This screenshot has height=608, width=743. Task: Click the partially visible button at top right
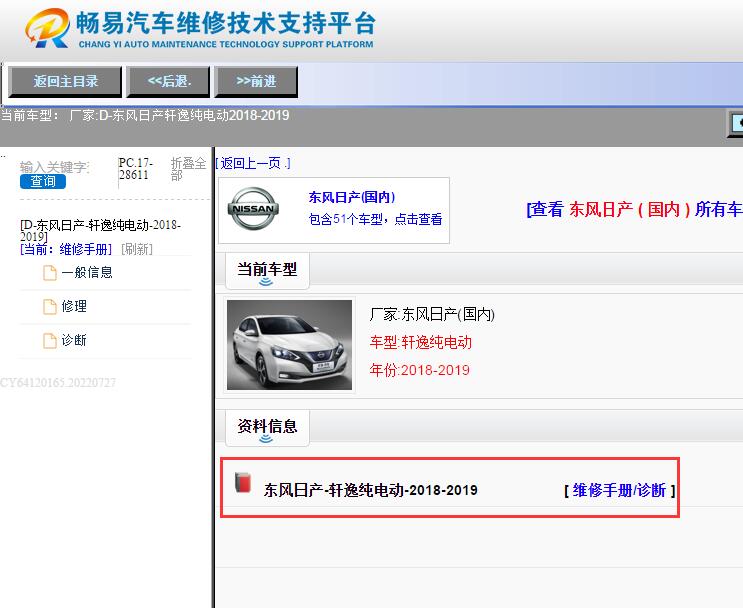(x=735, y=124)
